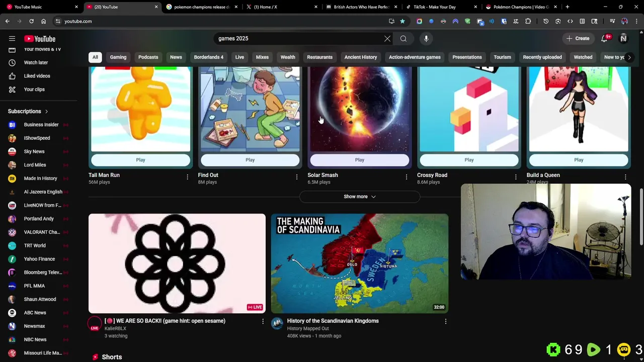644x362 pixels.
Task: Reload the page in browser
Action: click(x=31, y=21)
